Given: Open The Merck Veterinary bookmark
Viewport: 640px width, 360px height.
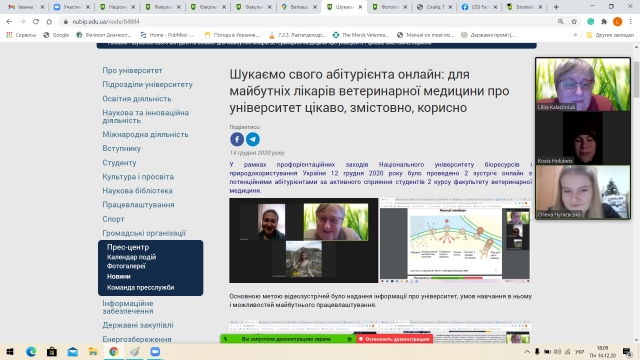Looking at the screenshot, I should (362, 35).
